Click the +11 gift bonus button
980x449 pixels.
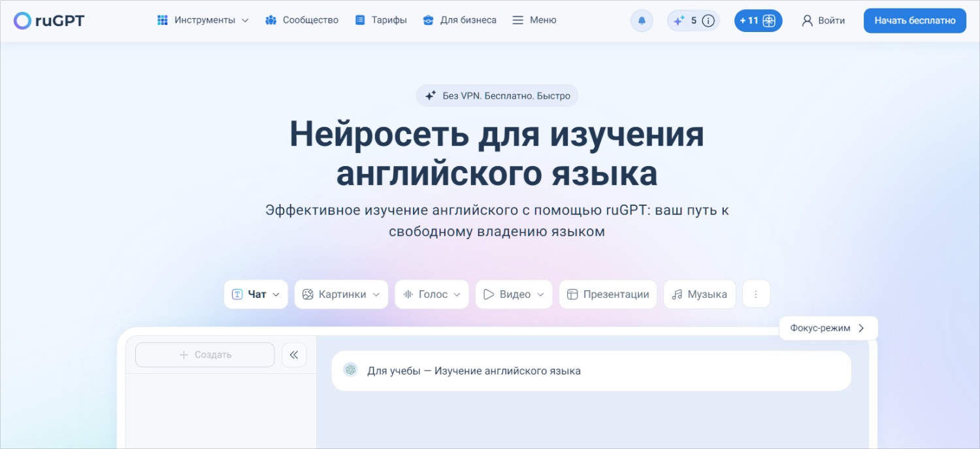point(758,21)
